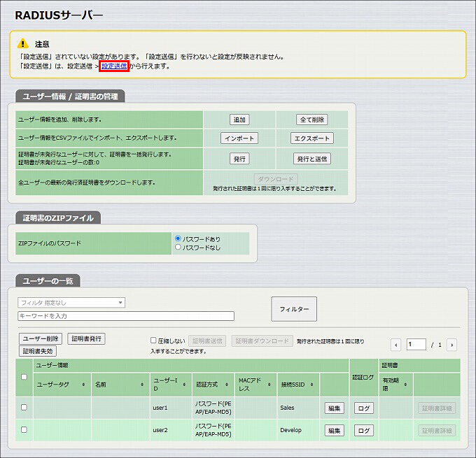Click 編集 button for user1
Image resolution: width=476 pixels, height=458 pixels.
334,408
